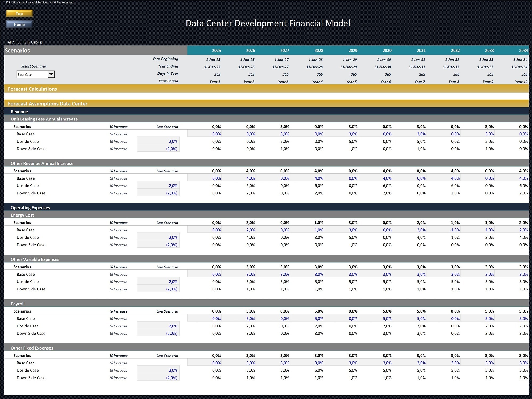The height and width of the screenshot is (399, 532).
Task: Go to the Home sheet button
Action: 19,24
